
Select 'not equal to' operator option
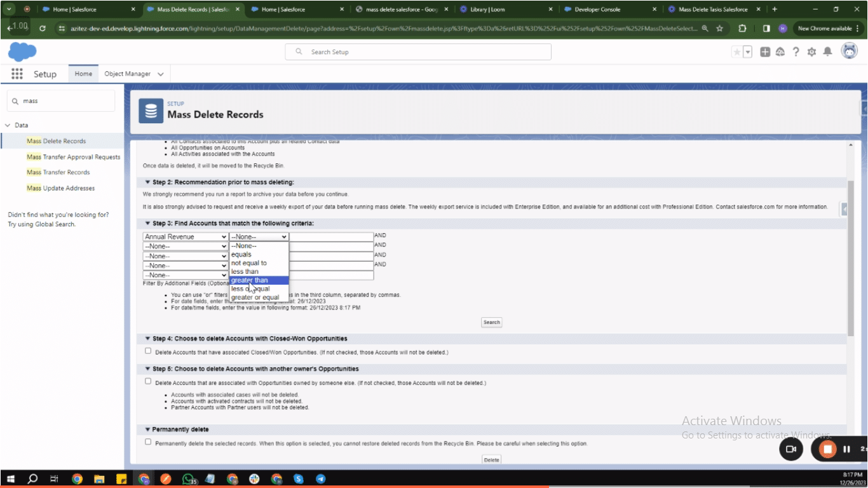coord(259,263)
